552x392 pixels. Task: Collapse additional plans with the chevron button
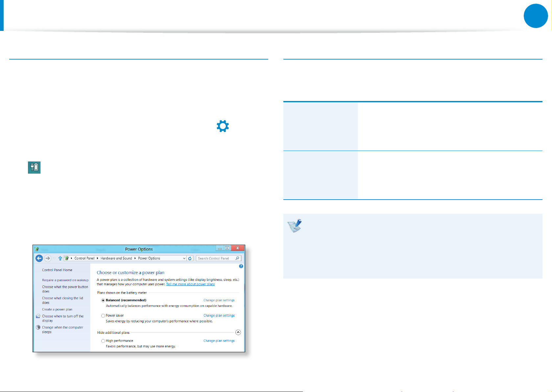tap(238, 332)
